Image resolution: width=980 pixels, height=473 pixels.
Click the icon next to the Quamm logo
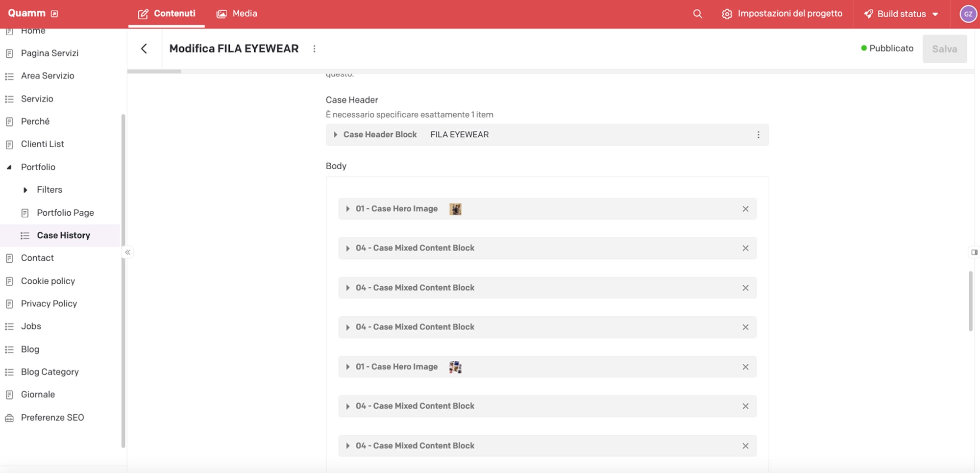(54, 14)
